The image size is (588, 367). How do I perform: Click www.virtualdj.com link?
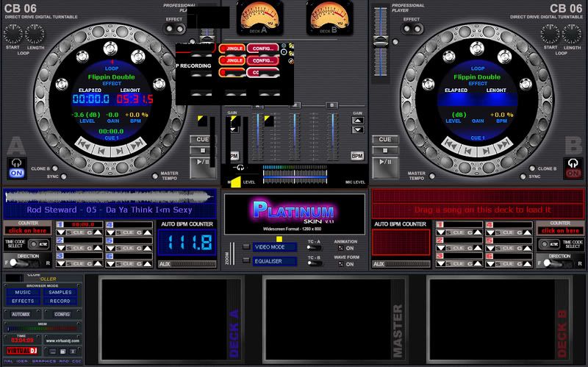pos(62,341)
